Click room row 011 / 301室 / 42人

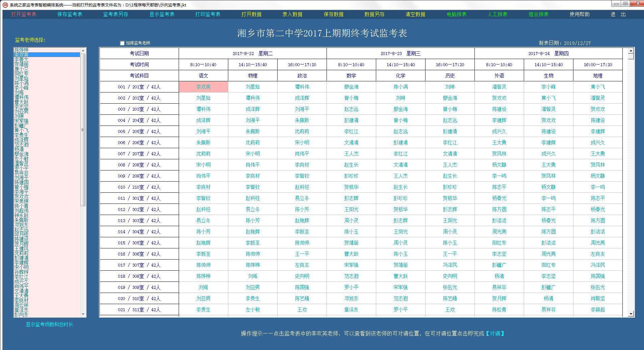(139, 198)
